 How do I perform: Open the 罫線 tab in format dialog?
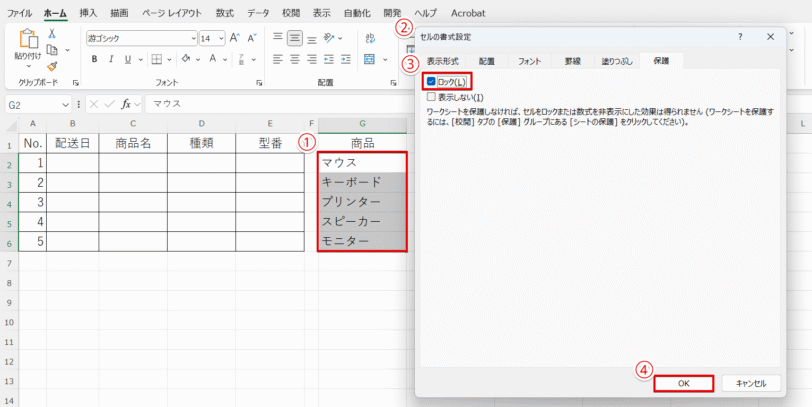click(572, 61)
